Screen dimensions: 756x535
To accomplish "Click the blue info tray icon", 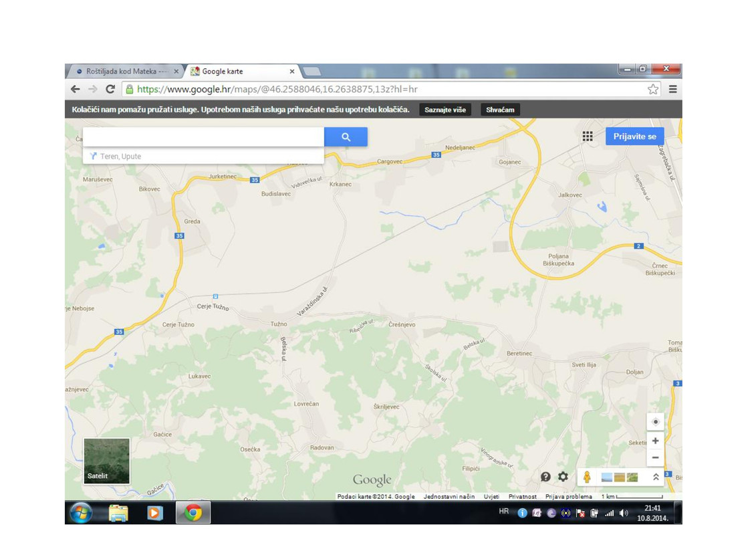I will point(522,514).
